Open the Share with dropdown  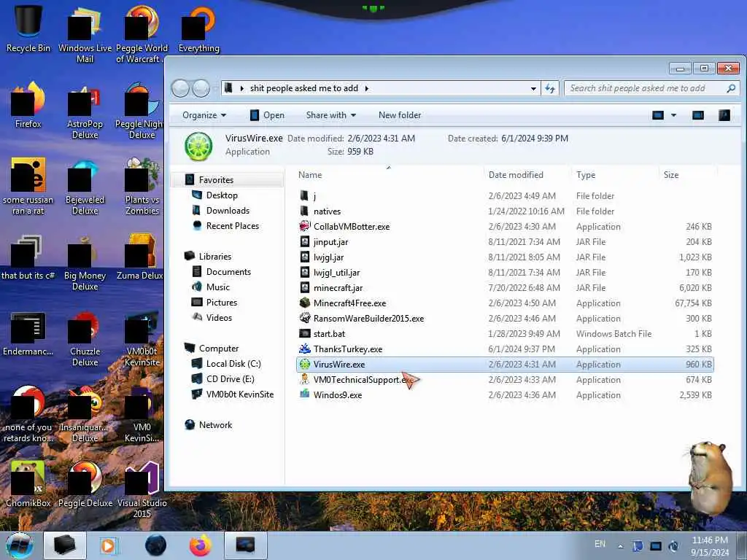pyautogui.click(x=331, y=115)
